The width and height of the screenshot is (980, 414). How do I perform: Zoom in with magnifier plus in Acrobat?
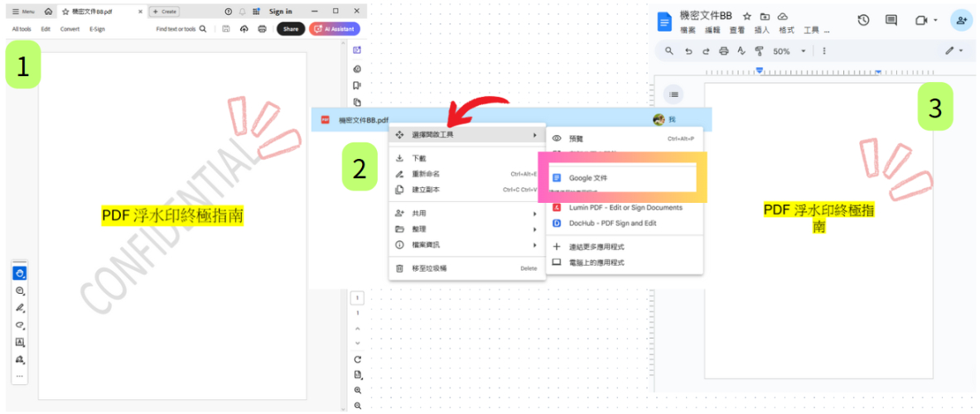pos(358,390)
